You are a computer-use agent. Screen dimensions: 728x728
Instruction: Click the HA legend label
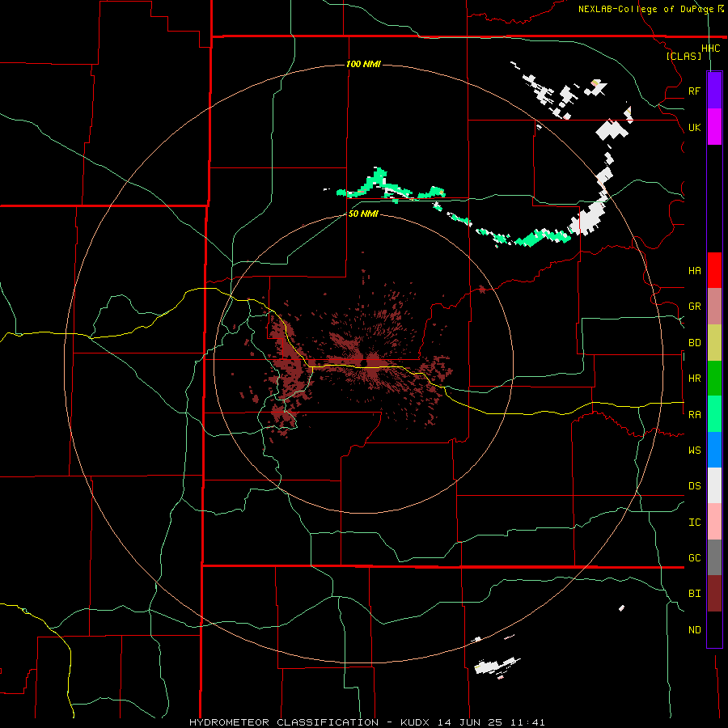(x=694, y=271)
